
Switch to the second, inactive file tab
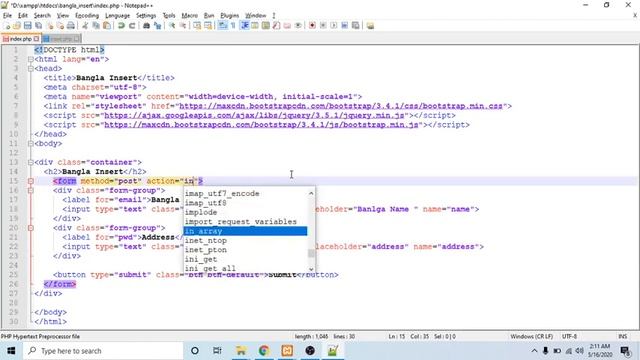coord(61,39)
